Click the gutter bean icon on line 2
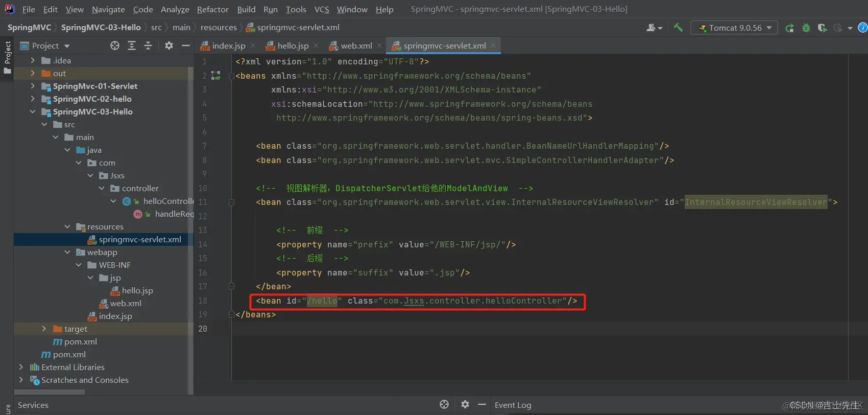The height and width of the screenshot is (415, 868). [216, 76]
